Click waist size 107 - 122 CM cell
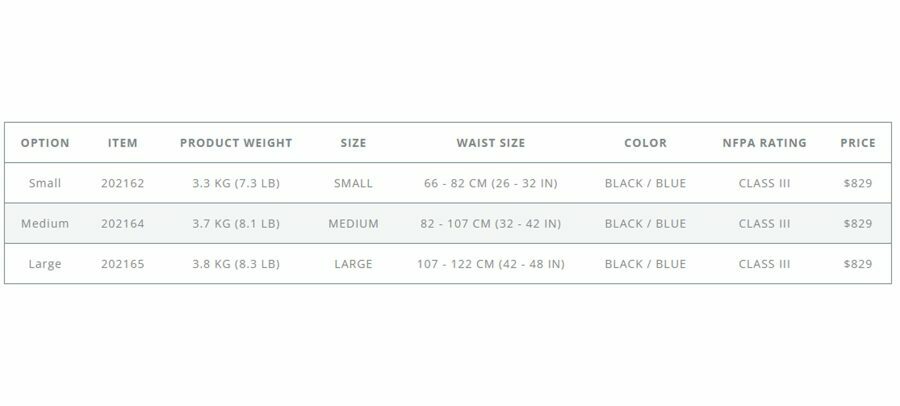 click(x=491, y=264)
